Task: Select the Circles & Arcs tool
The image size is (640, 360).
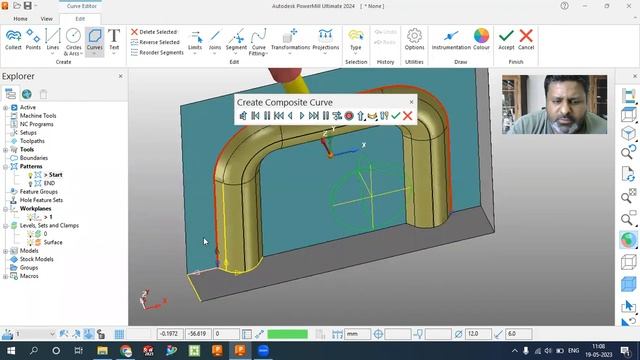Action: tap(73, 42)
